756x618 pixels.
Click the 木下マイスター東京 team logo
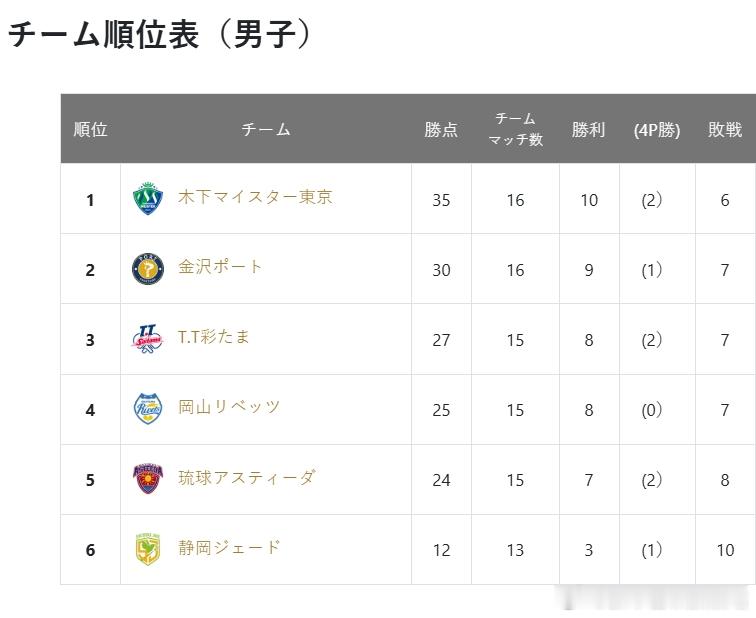click(148, 198)
